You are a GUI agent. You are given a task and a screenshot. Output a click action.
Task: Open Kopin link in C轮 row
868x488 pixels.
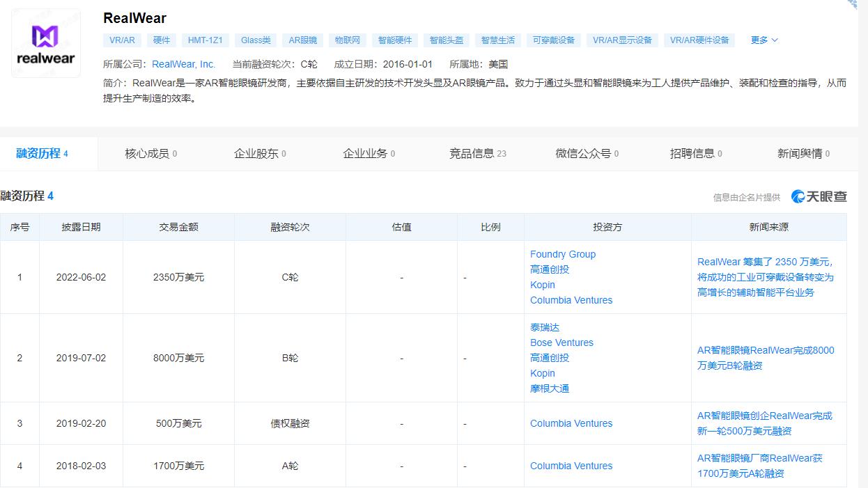(543, 285)
